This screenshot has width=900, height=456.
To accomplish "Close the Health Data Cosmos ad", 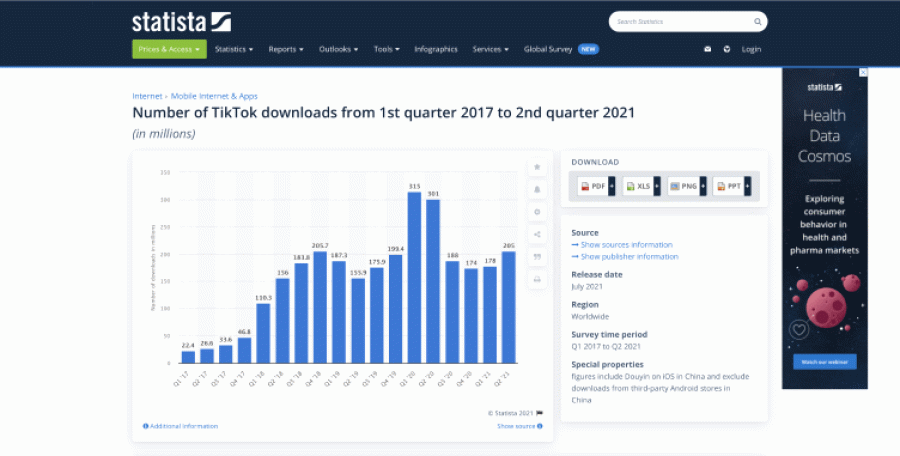I will pyautogui.click(x=863, y=72).
